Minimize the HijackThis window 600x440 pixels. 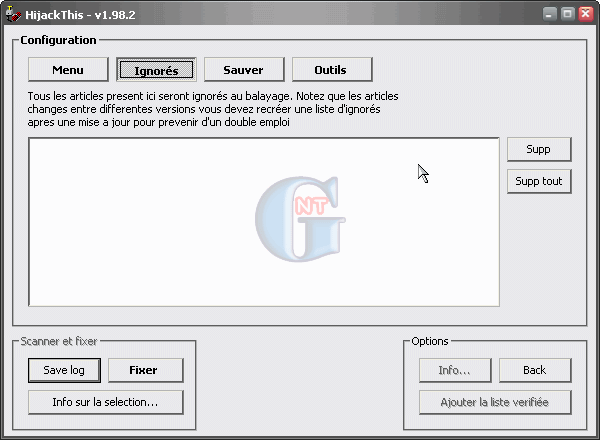pos(549,14)
